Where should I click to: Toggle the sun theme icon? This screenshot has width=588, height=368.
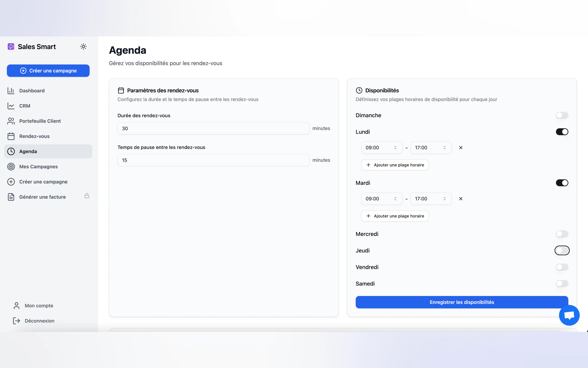pos(83,47)
